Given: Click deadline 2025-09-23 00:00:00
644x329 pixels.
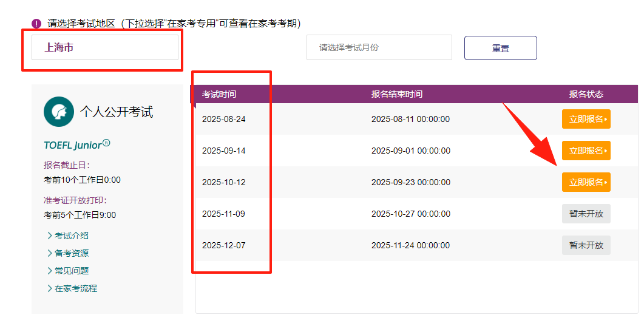Looking at the screenshot, I should click(411, 182).
